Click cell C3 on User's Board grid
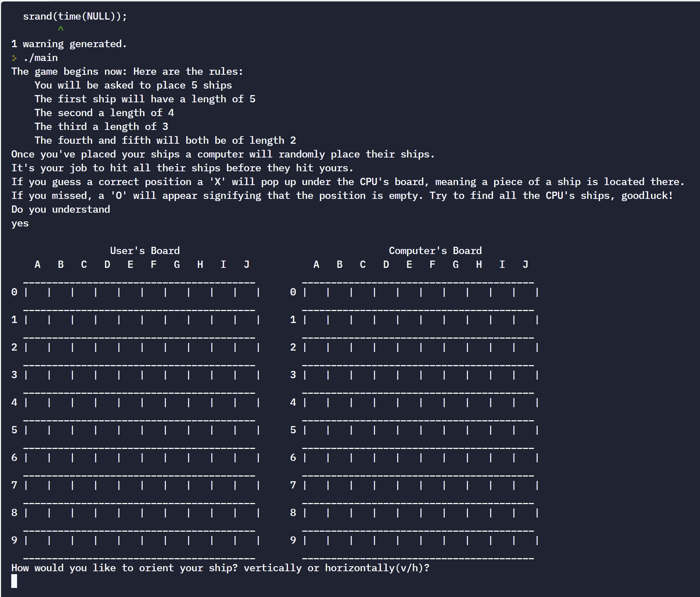 (84, 375)
